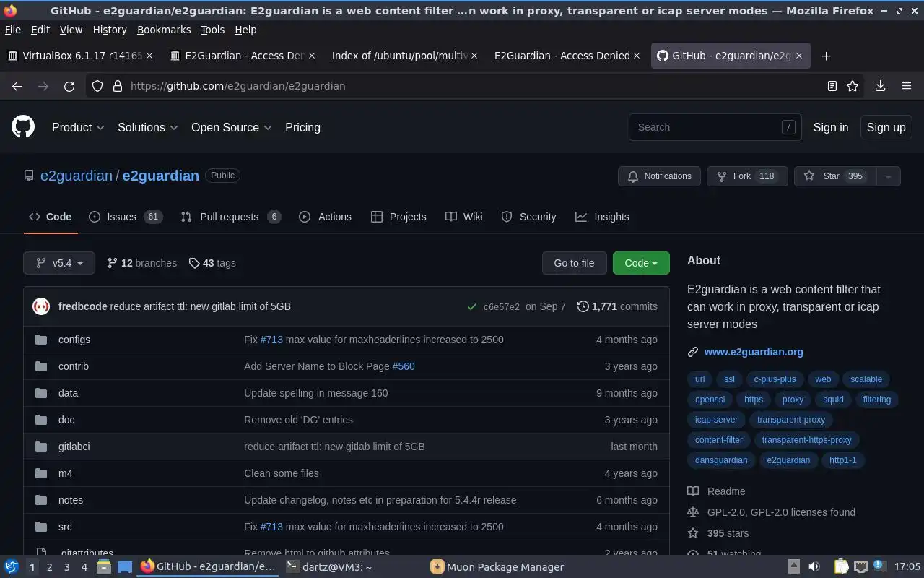
Task: Open the dropdown arrow next to Star
Action: (x=888, y=176)
